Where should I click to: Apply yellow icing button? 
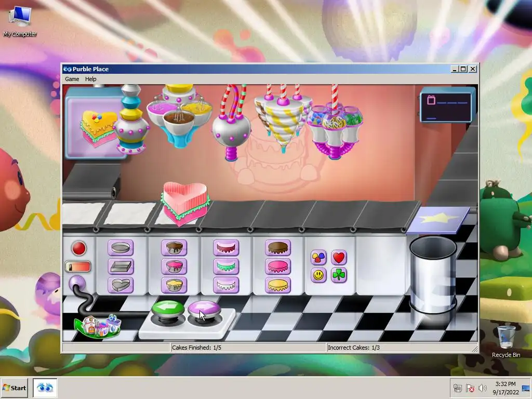tap(278, 285)
